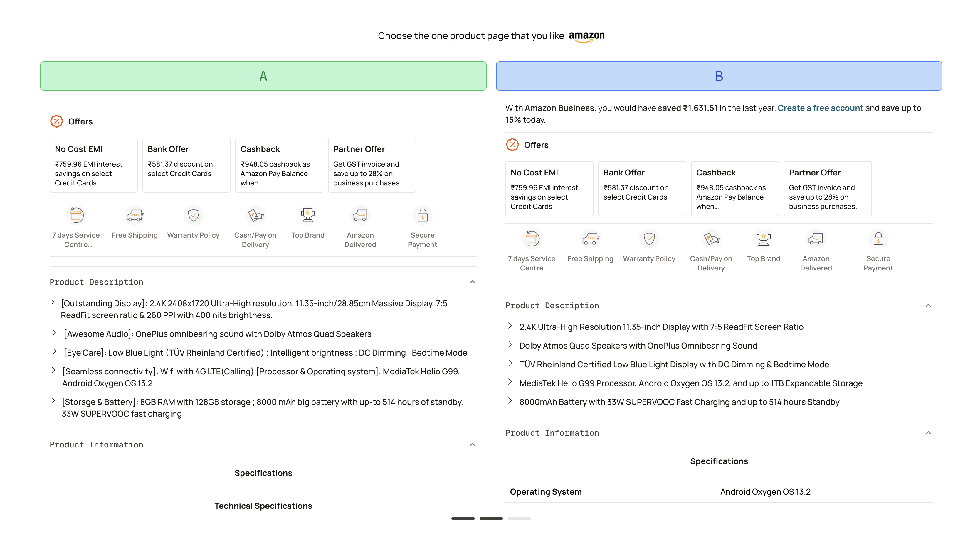Open the Cashback offer card in panel B
The height and width of the screenshot is (541, 980).
pyautogui.click(x=734, y=189)
